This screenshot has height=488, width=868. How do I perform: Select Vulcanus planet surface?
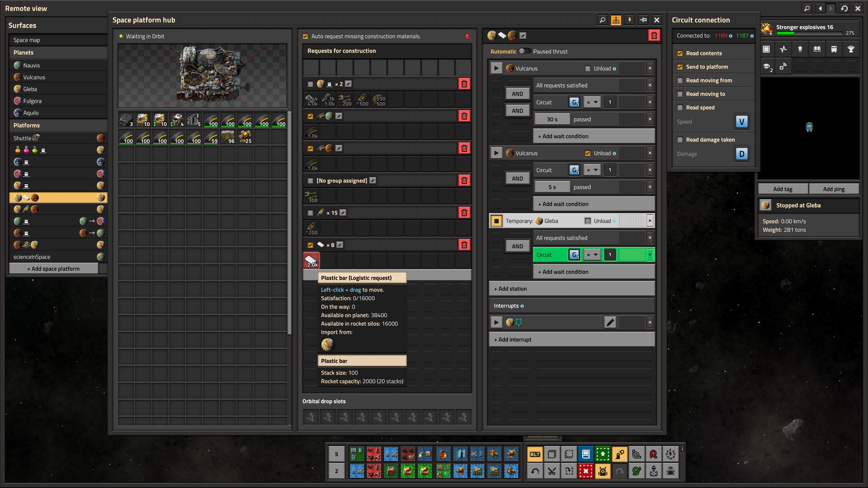(58, 77)
